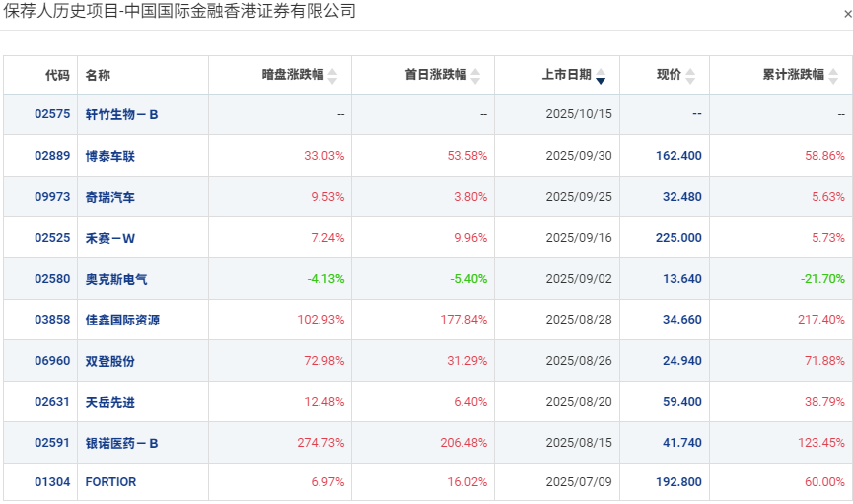The width and height of the screenshot is (853, 504).
Task: Open stock 天岳先进
Action: click(x=109, y=402)
